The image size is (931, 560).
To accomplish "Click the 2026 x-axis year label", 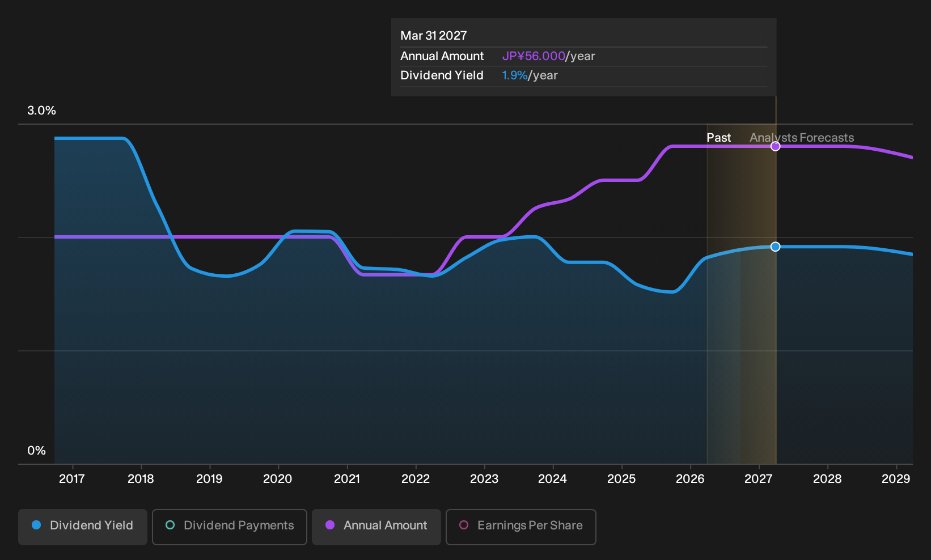I will point(690,479).
